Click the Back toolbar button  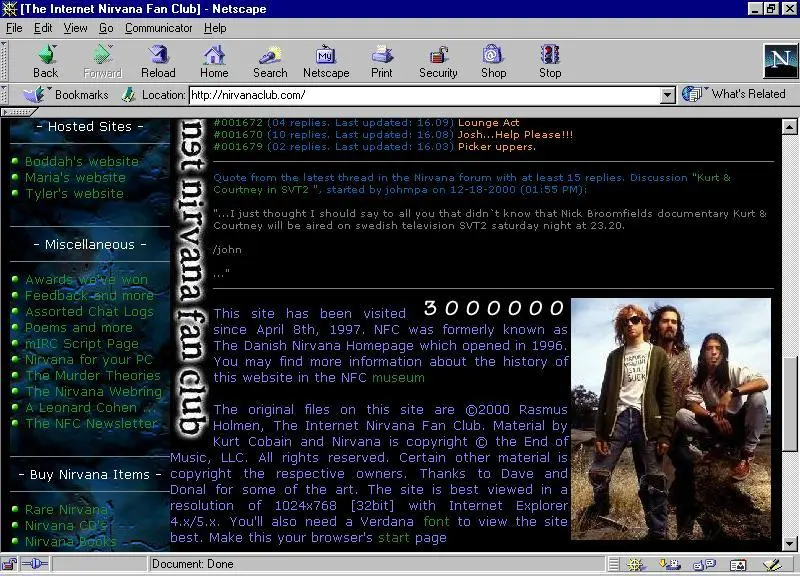click(x=45, y=61)
